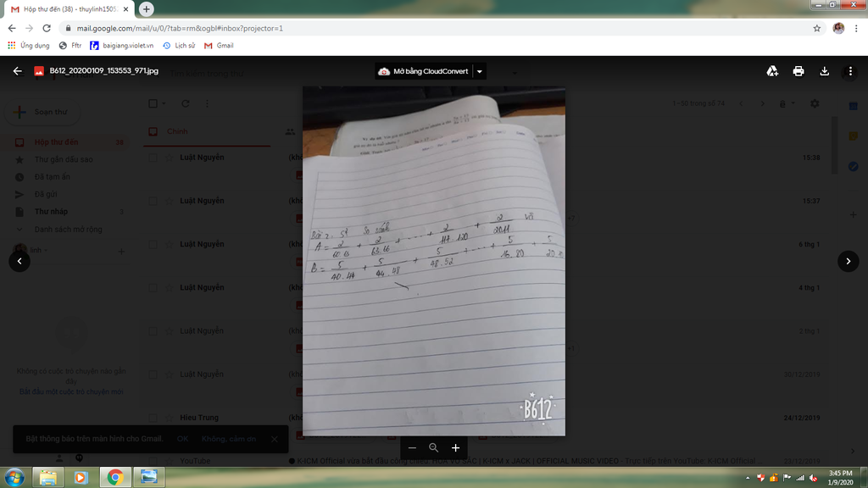Zoom in the previewed image

point(455,447)
